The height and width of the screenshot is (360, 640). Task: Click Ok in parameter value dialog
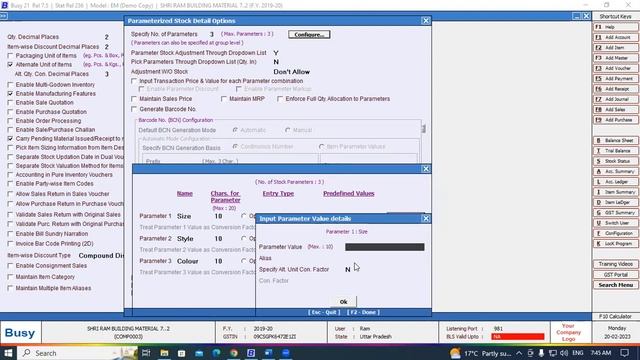click(343, 302)
